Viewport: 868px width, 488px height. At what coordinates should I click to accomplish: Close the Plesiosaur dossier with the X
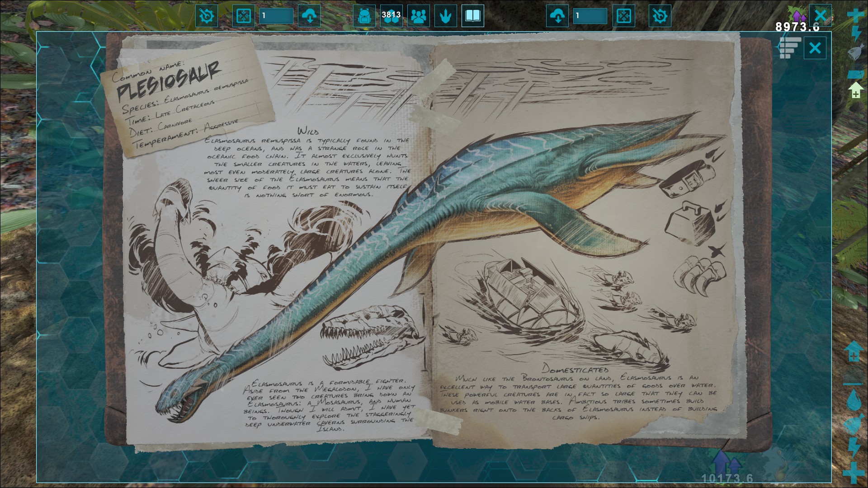coord(815,48)
